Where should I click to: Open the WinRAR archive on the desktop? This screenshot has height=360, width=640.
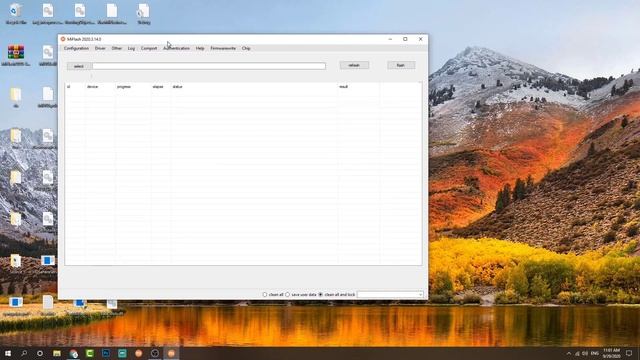coord(16,55)
